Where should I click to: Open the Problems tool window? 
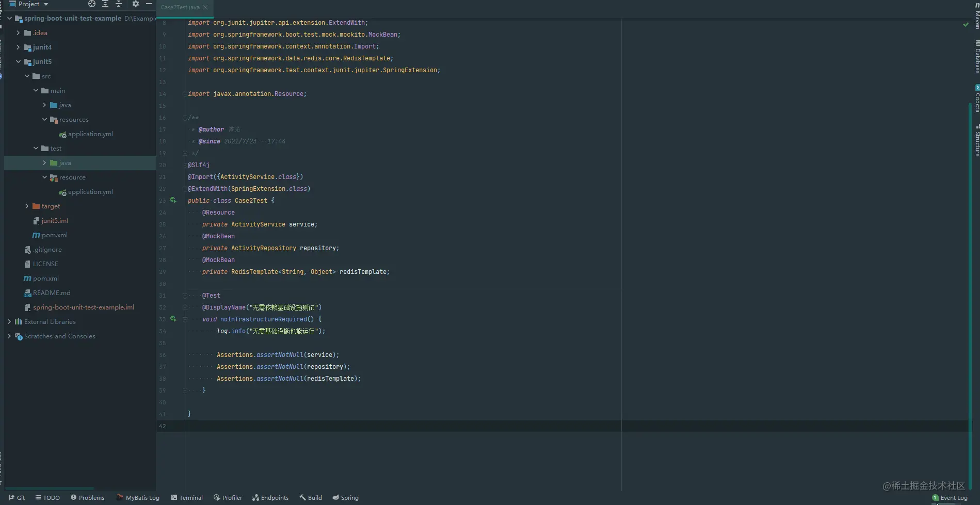(88, 498)
